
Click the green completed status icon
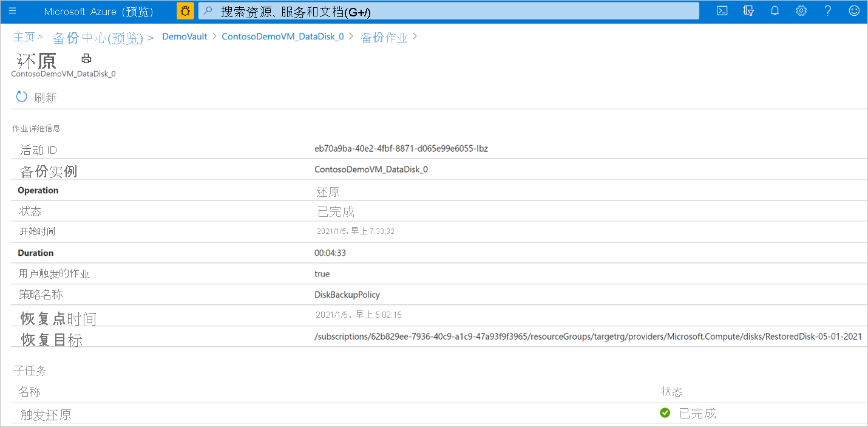[x=665, y=413]
